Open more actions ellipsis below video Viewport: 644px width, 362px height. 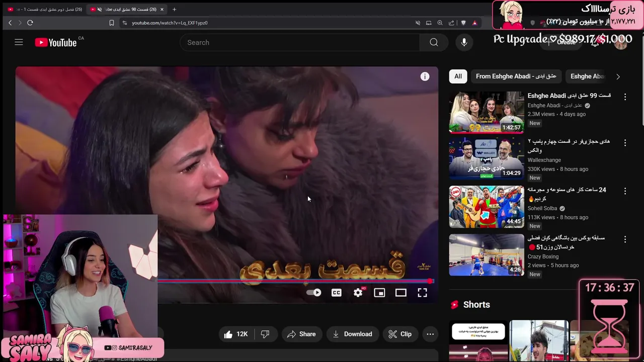tap(430, 334)
